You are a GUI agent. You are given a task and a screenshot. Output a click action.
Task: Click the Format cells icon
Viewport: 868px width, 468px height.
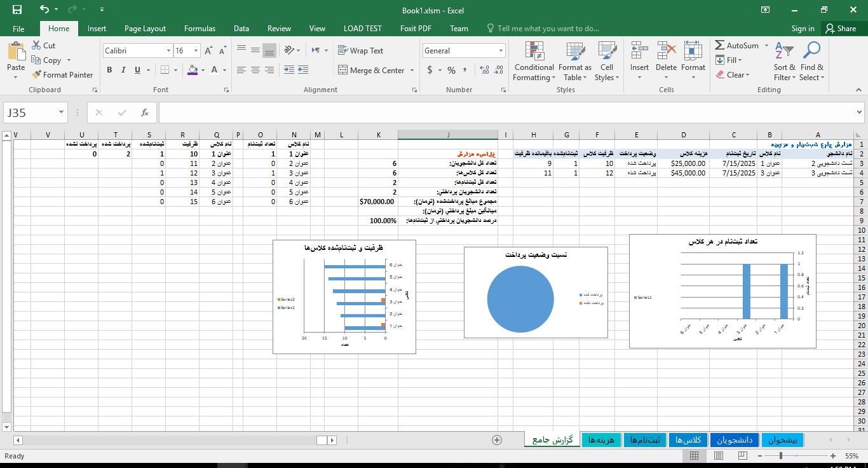pos(693,51)
